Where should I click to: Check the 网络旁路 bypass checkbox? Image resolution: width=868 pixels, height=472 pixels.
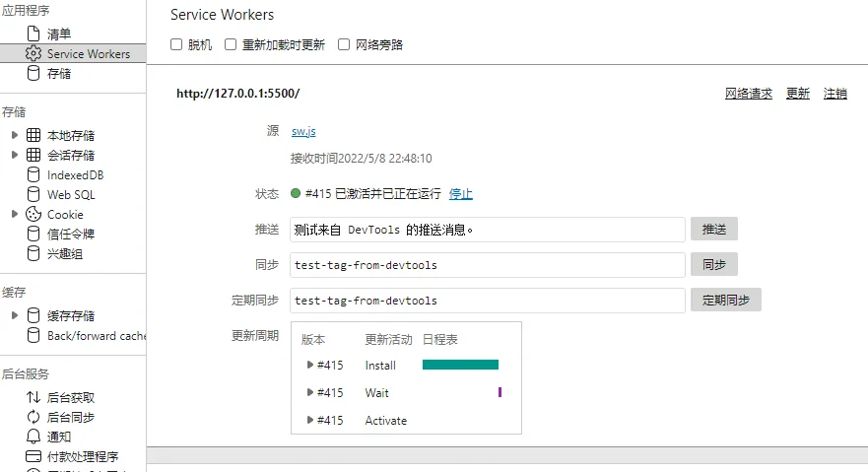click(x=344, y=44)
